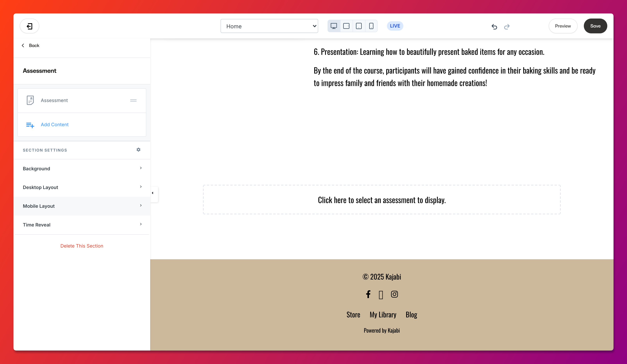Expand the Time Reveal settings
The height and width of the screenshot is (364, 627).
pyautogui.click(x=82, y=225)
